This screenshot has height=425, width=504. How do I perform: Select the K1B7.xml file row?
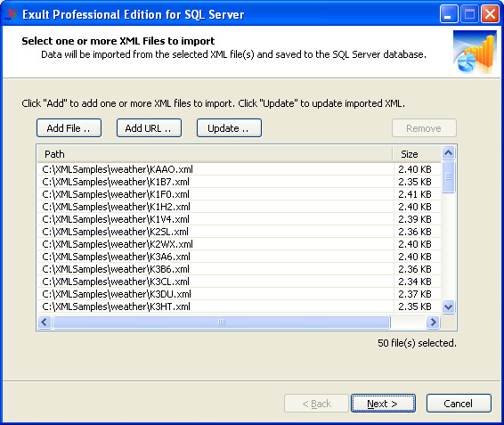240,182
